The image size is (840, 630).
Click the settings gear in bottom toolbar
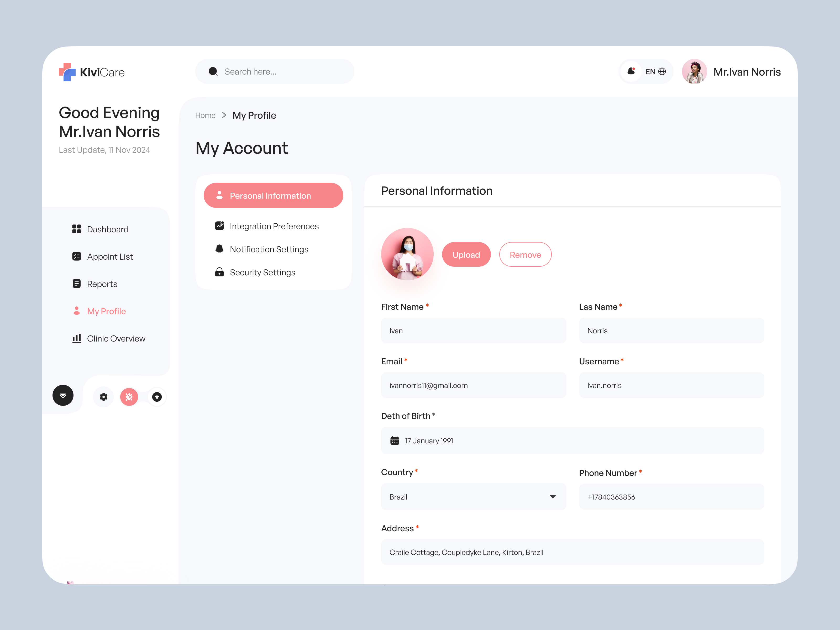(x=103, y=397)
